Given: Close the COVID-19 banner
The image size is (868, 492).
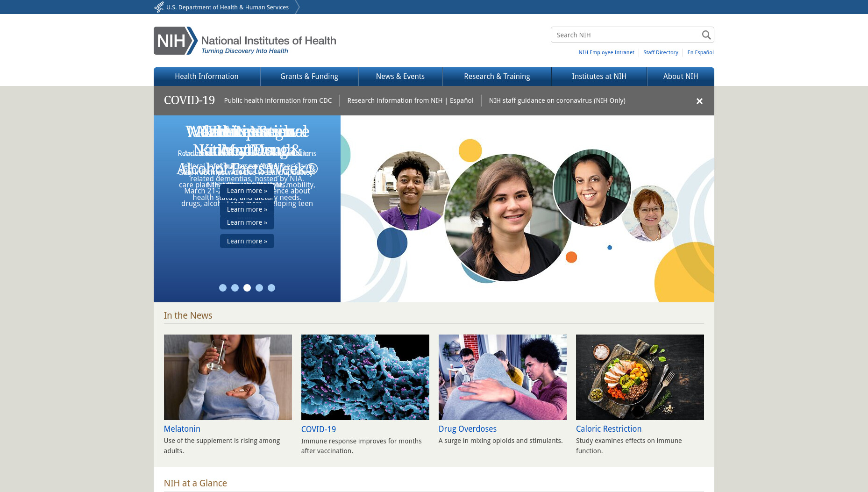Looking at the screenshot, I should [699, 101].
